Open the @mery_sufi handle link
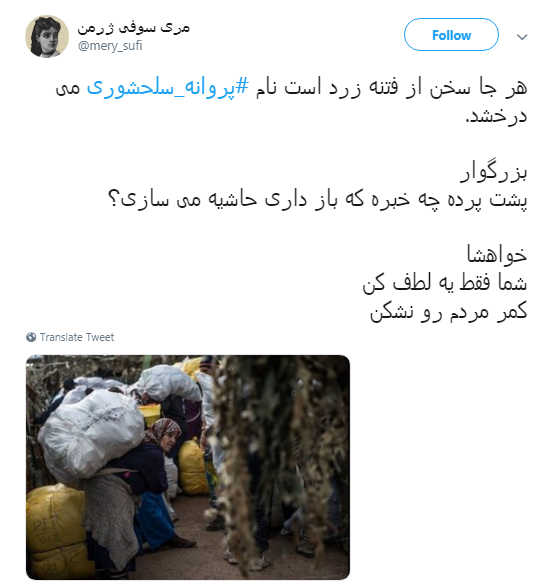This screenshot has height=586, width=557. 110,46
